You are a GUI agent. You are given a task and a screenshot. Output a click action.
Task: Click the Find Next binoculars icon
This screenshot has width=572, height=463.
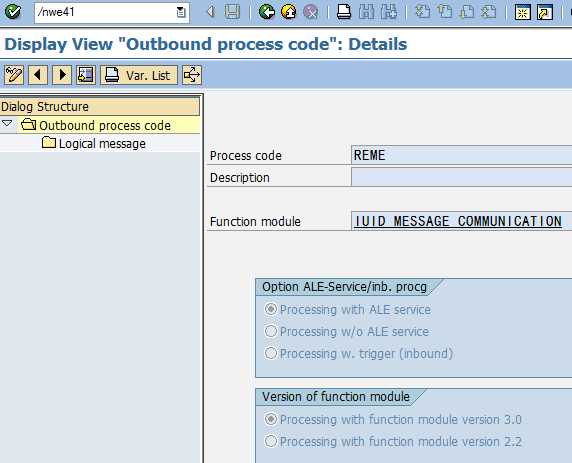(389, 12)
